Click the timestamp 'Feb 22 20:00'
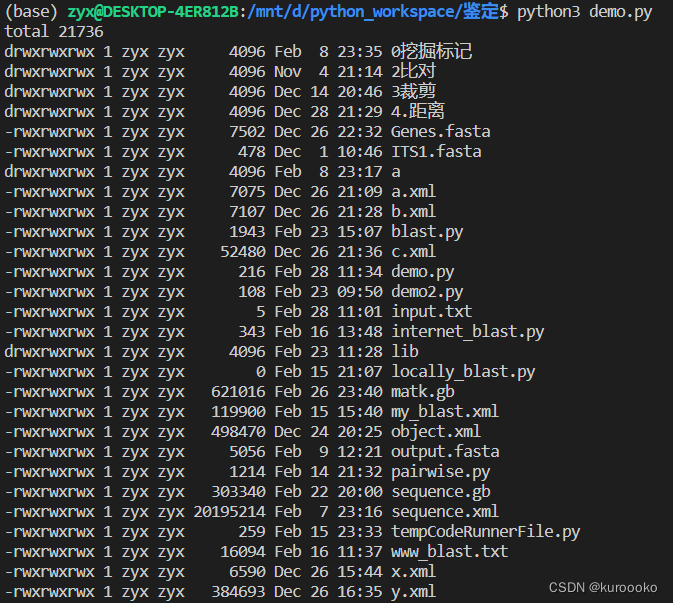The height and width of the screenshot is (603, 673). point(328,492)
